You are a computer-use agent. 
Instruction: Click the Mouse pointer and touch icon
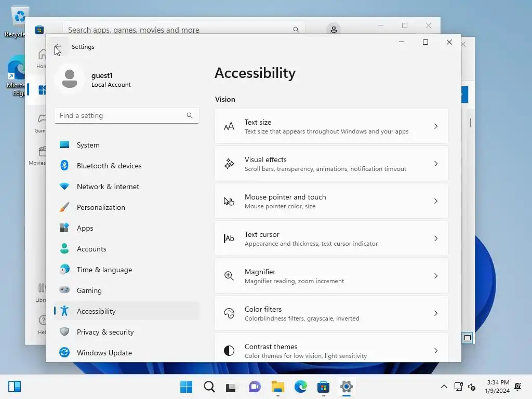[229, 201]
